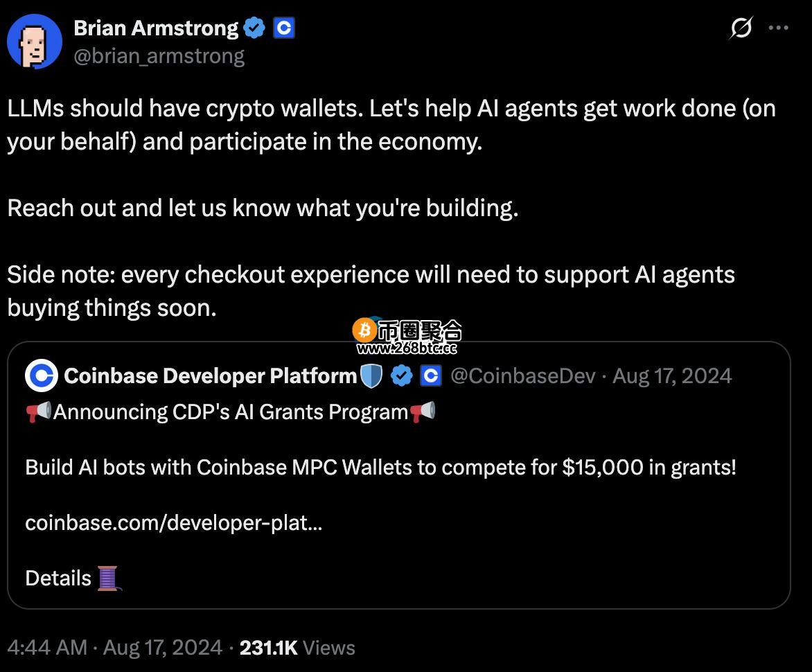The width and height of the screenshot is (812, 672).
Task: Click the Aug 17, 2024 quoted tweet date
Action: point(672,376)
